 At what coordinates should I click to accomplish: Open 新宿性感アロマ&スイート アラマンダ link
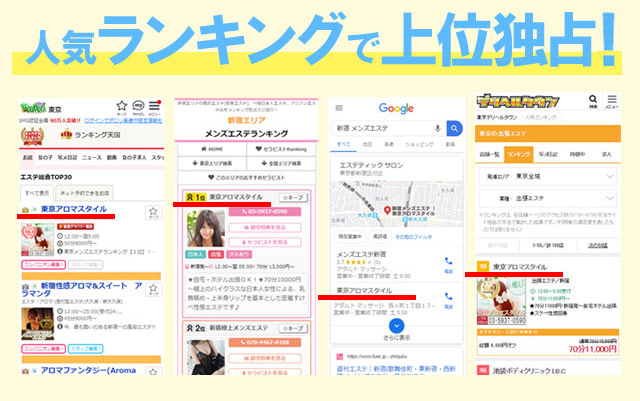click(x=82, y=290)
